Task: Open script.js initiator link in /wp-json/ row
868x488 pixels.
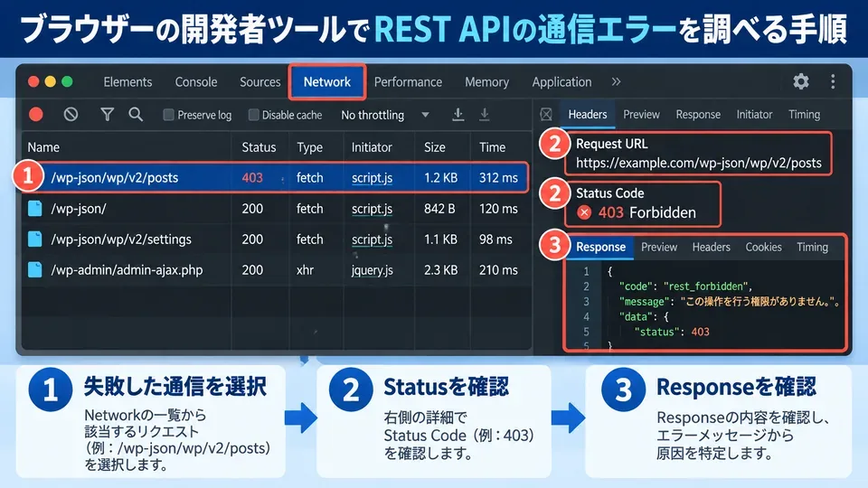Action: click(372, 209)
